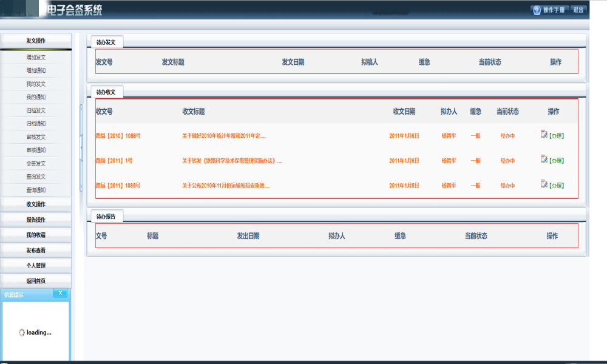Open 增加发文 in sidebar
Viewport: 607px width, 364px height.
pyautogui.click(x=36, y=57)
